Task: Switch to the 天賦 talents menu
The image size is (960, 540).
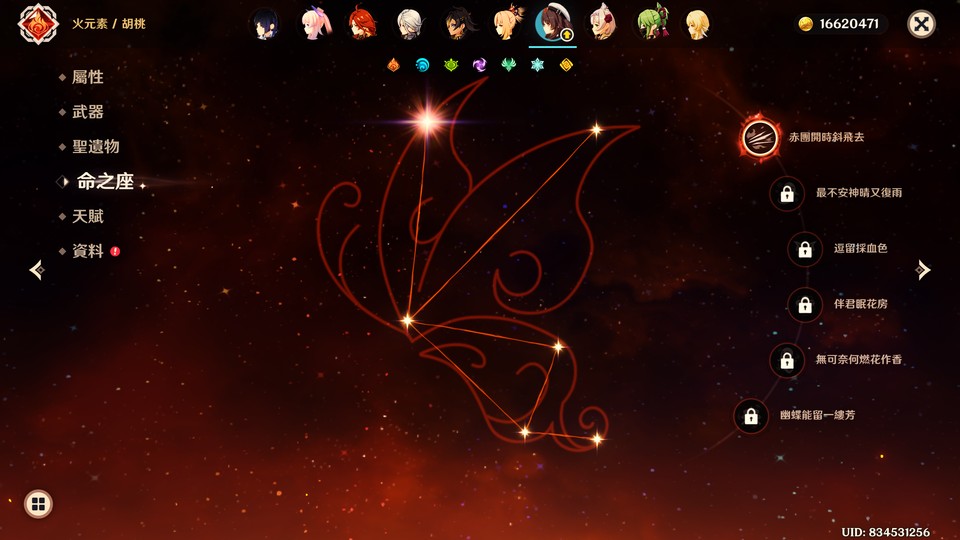Action: pyautogui.click(x=87, y=216)
